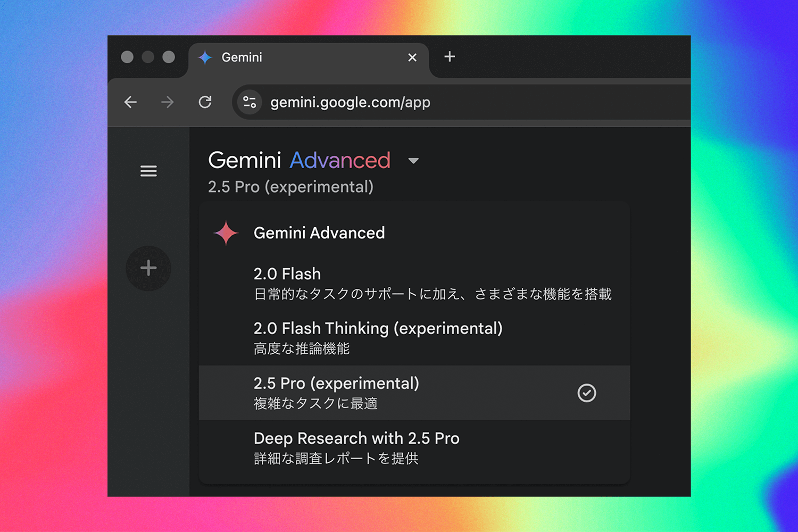Click the Gemini Advanced sparkle logo in the dropdown

coord(226,232)
